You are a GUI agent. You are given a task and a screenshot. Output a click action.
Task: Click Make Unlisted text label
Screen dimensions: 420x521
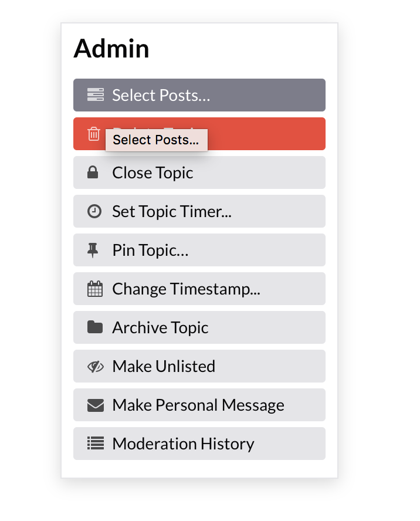164,366
